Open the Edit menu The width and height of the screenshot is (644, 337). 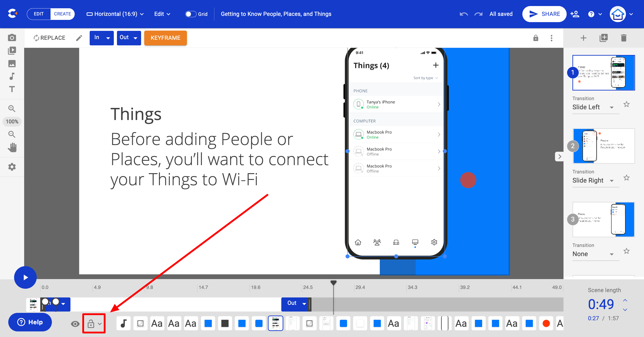tap(162, 14)
